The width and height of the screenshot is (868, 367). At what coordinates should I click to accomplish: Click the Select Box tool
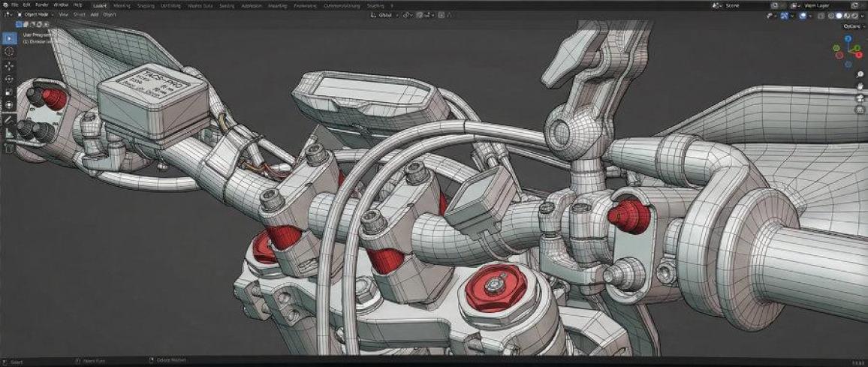[9, 38]
